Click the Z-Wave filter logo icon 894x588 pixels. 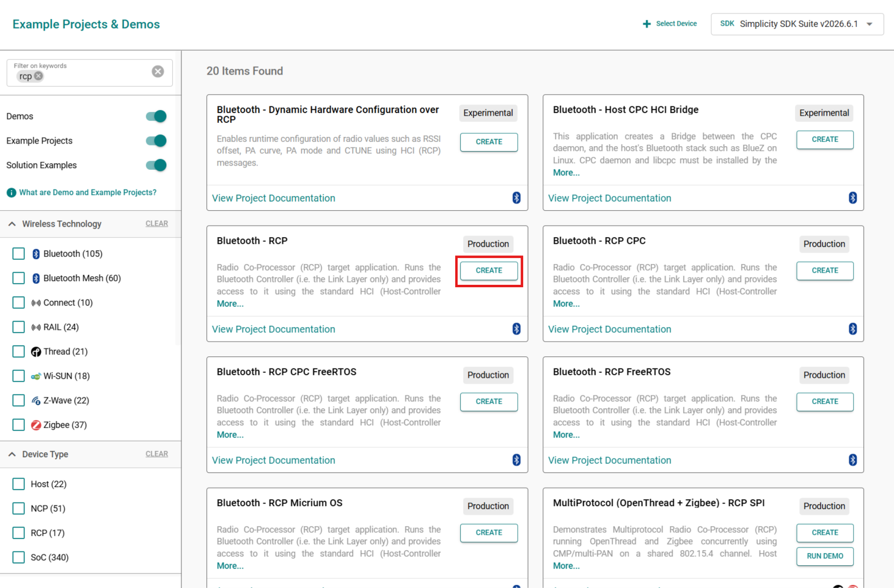click(36, 400)
